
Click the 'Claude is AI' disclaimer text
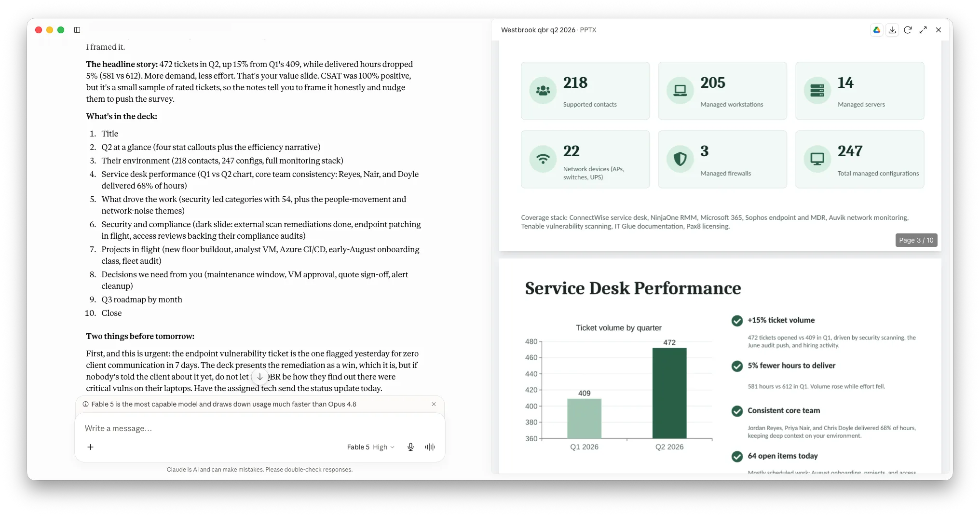coord(259,470)
